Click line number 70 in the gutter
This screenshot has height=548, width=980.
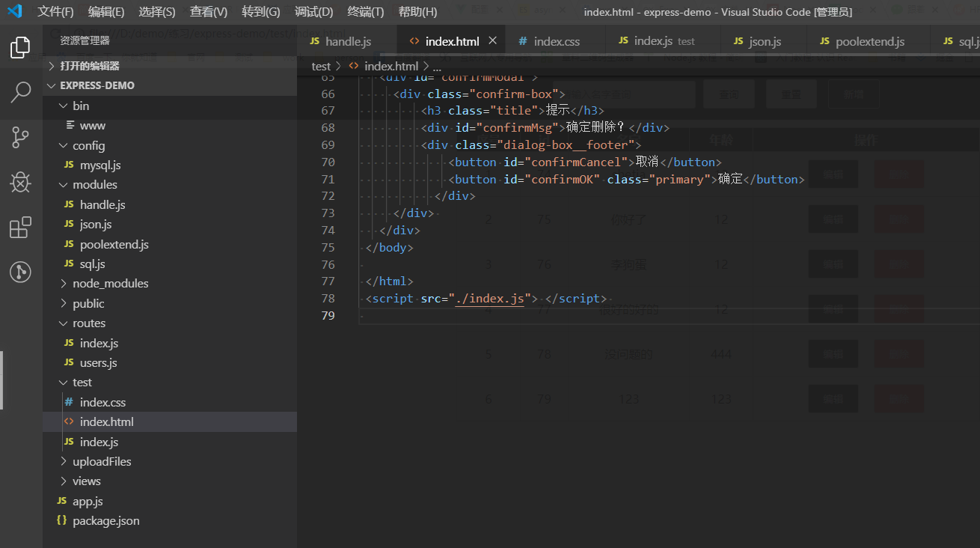[x=328, y=162]
